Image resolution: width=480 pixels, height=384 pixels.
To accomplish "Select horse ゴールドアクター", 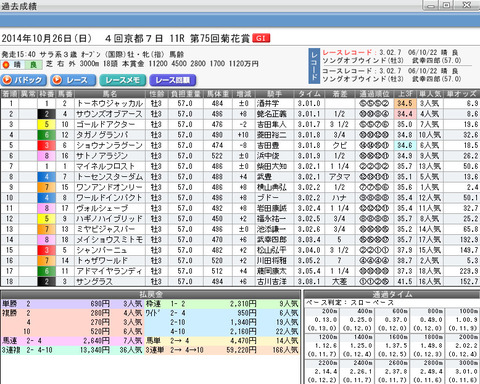I will click(x=106, y=124).
